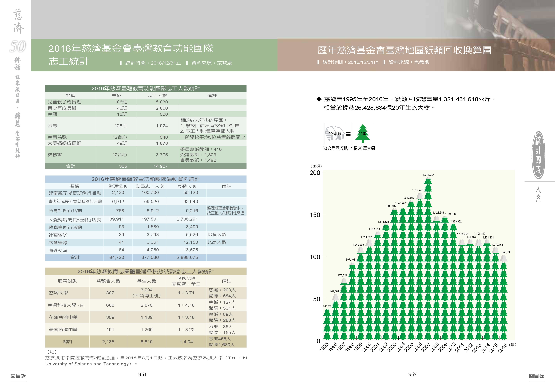Click 此為人數 note in 社區營隊 row
The image size is (555, 392).
pyautogui.click(x=217, y=235)
